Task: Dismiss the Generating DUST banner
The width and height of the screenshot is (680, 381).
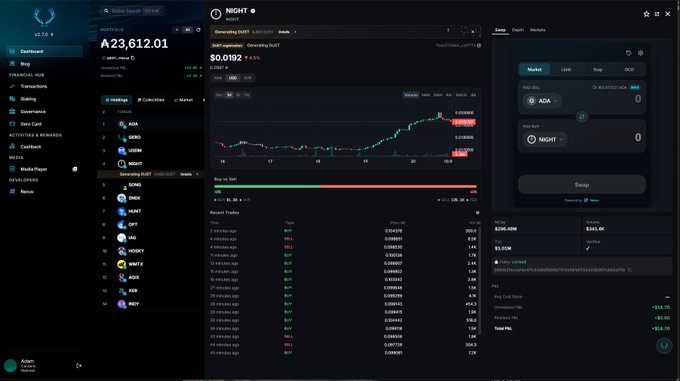Action: coord(473,31)
